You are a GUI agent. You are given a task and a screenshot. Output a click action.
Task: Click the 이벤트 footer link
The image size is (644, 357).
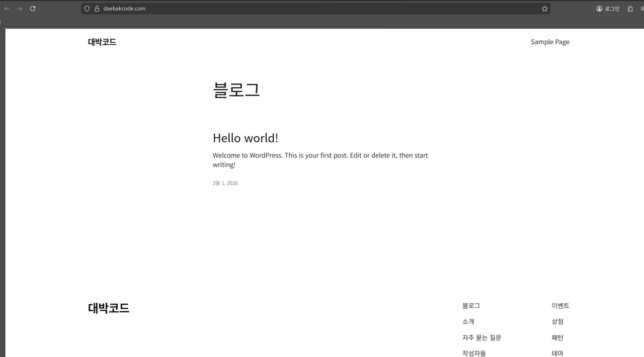(560, 305)
